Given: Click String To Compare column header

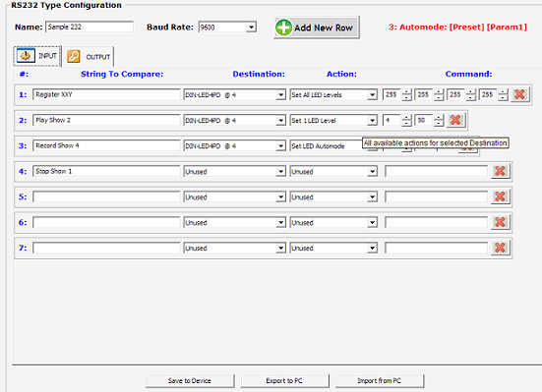Looking at the screenshot, I should (x=122, y=74).
